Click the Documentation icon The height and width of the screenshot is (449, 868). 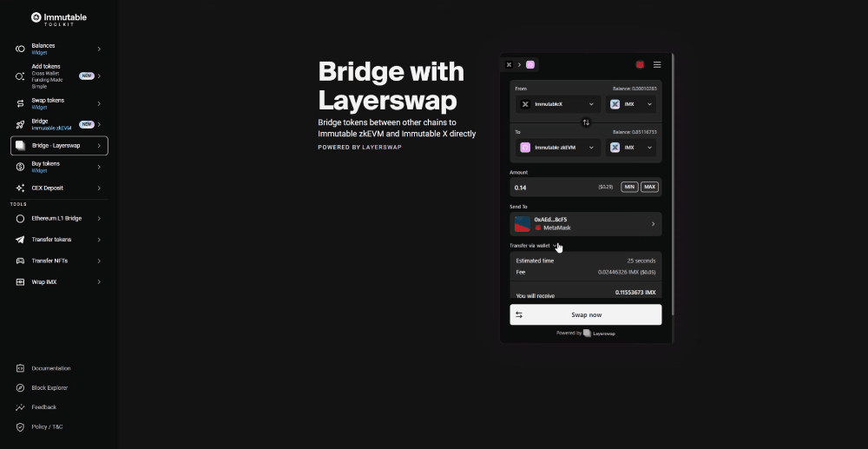[20, 368]
